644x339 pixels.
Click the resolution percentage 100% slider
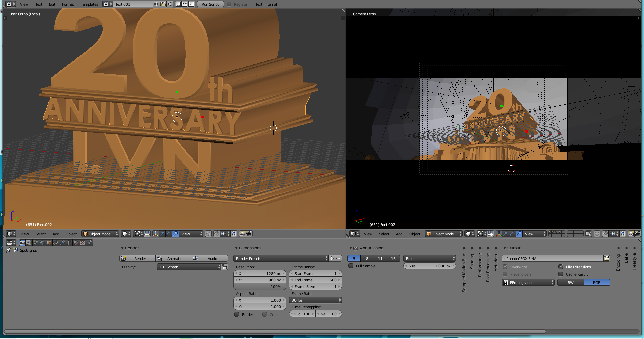260,287
